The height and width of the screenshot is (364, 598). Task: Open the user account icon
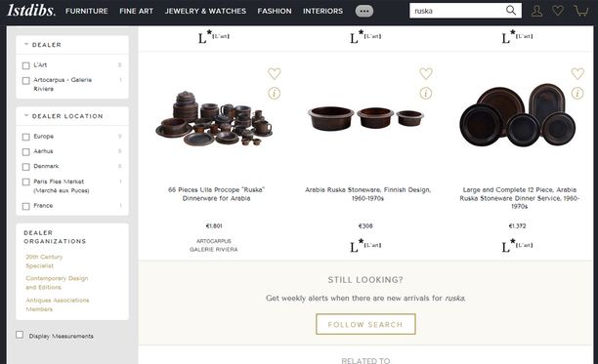(537, 11)
